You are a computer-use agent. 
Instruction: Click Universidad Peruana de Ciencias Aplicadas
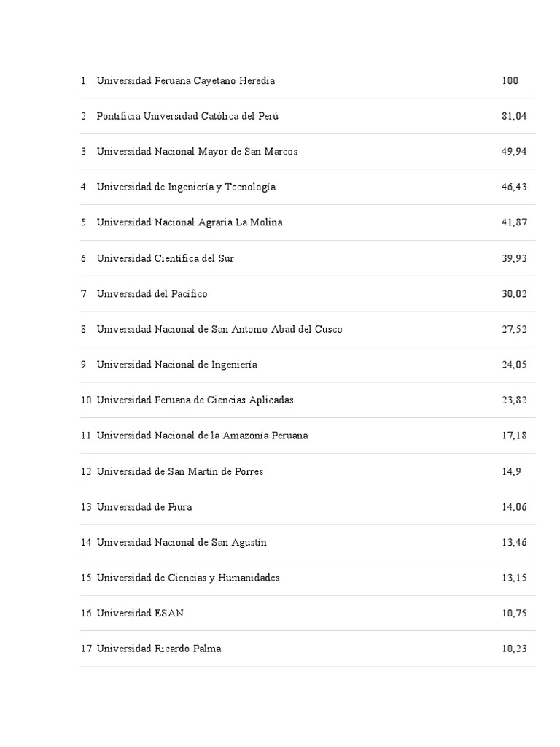[x=195, y=400]
